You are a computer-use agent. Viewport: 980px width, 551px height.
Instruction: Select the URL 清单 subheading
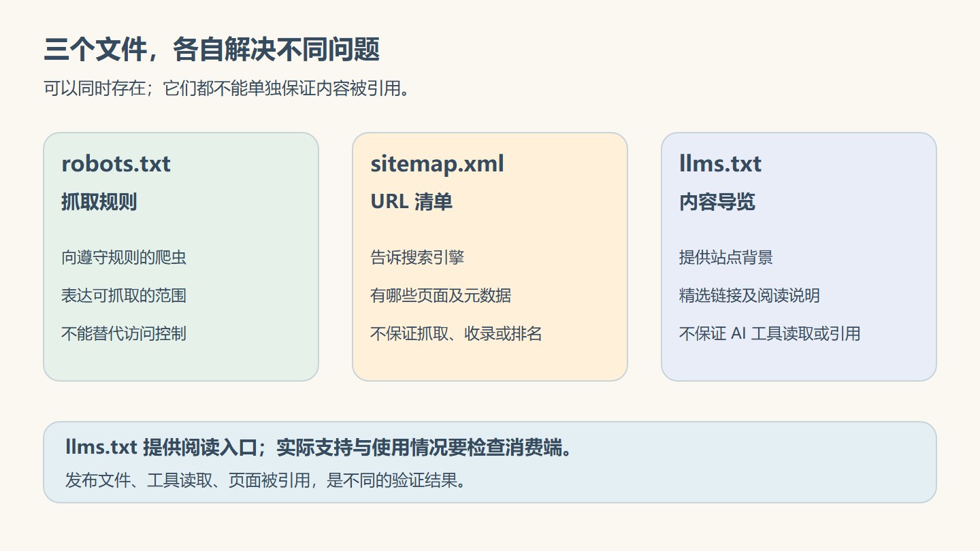(411, 202)
